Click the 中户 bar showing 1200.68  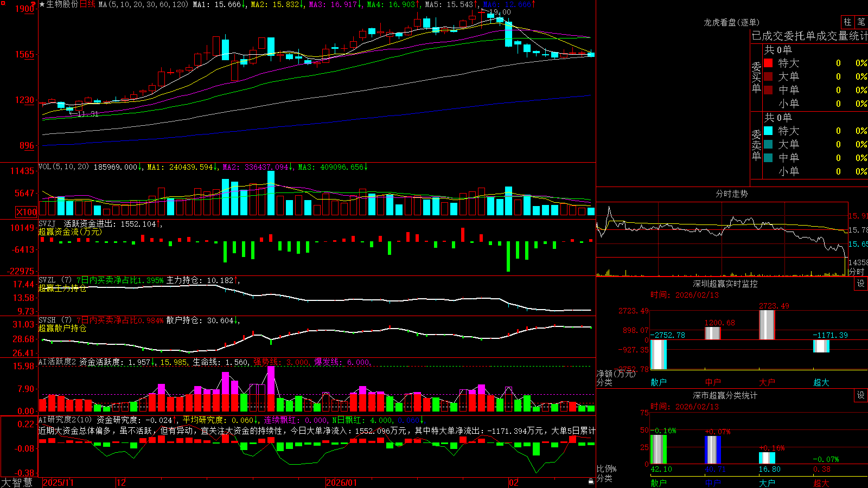[713, 333]
